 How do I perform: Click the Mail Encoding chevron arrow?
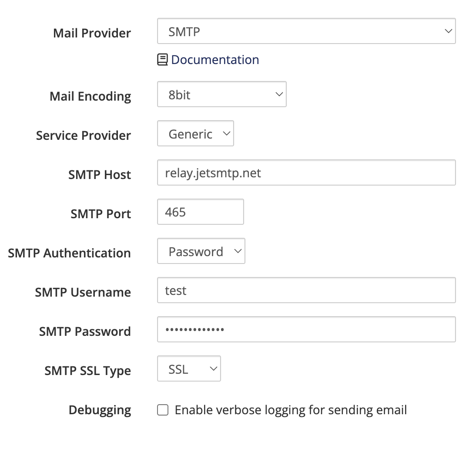point(279,94)
